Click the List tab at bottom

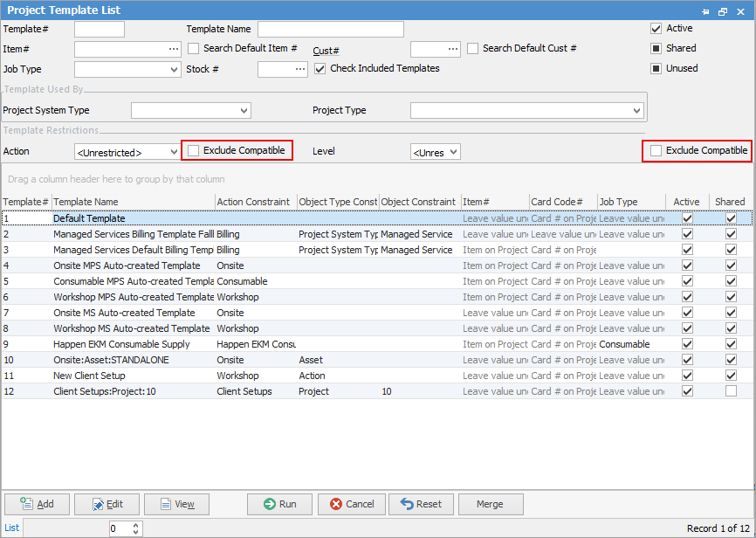tap(11, 528)
